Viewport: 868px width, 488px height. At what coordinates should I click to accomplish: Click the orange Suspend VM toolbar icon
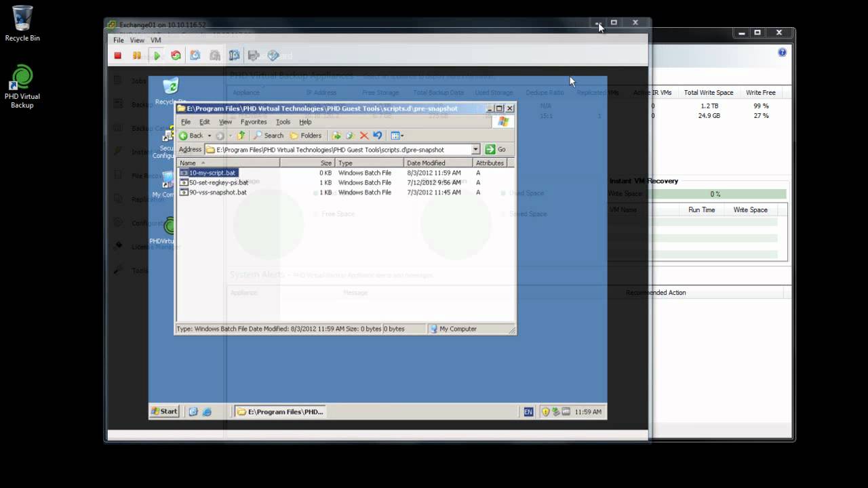pos(137,56)
